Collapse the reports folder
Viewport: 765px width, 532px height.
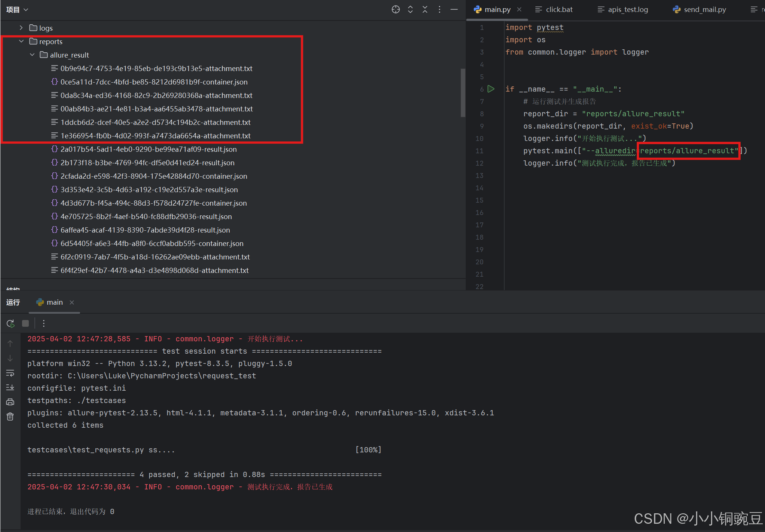pyautogui.click(x=21, y=41)
